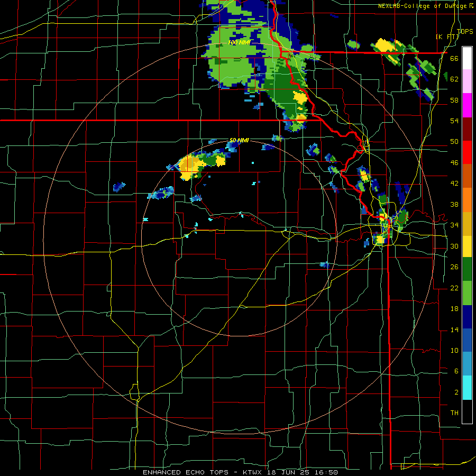This screenshot has height=476, width=476.
Task: Click the 50 legend value
Action: pos(454,142)
